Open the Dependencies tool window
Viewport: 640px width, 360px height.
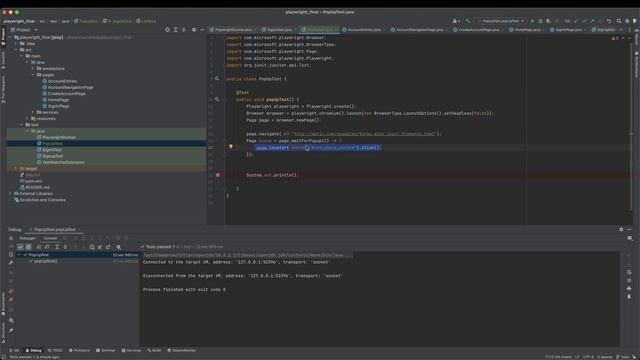coord(182,350)
